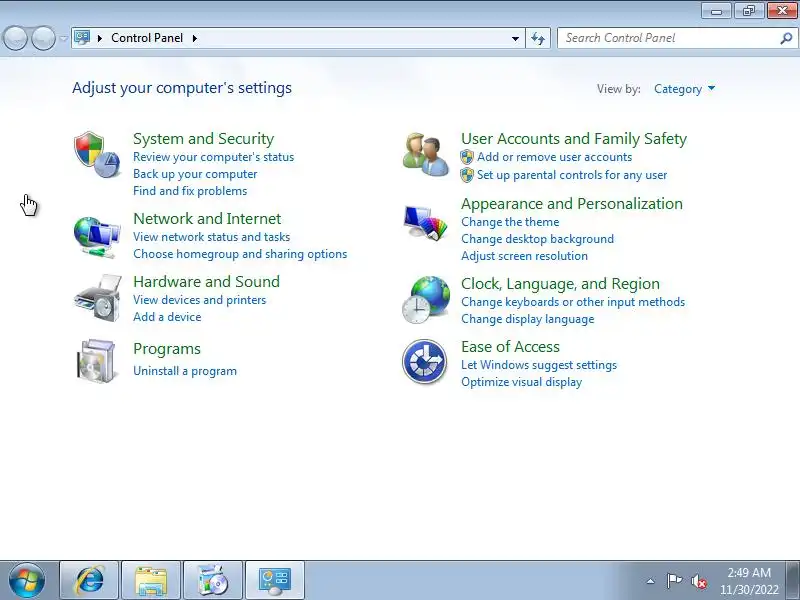Click View devices and printers

click(199, 300)
